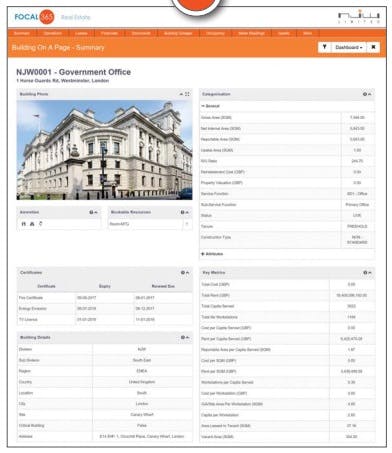Click the 1 Horse Guards Rd address line

62,81
